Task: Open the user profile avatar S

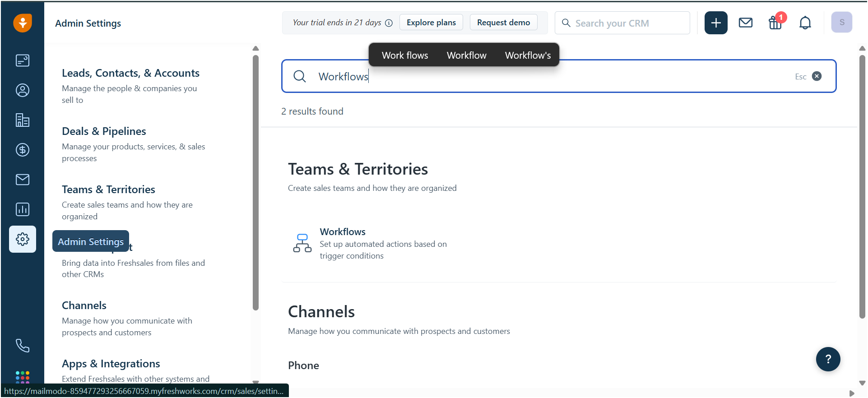Action: [x=842, y=23]
